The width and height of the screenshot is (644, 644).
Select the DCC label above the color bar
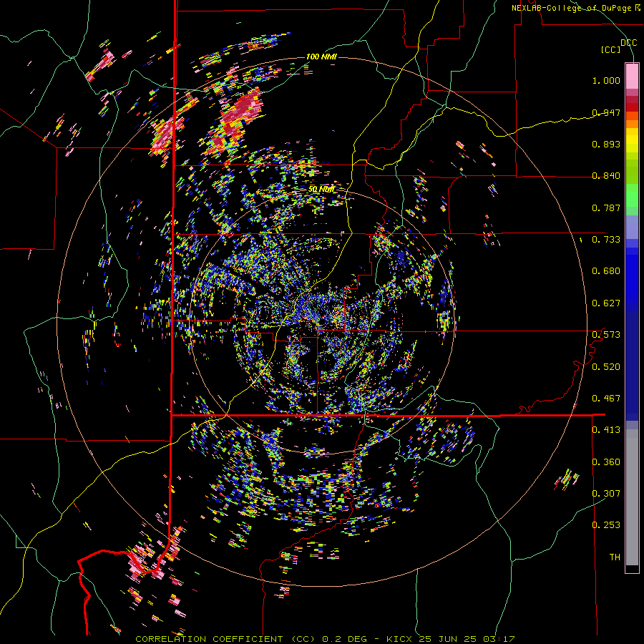click(x=628, y=43)
